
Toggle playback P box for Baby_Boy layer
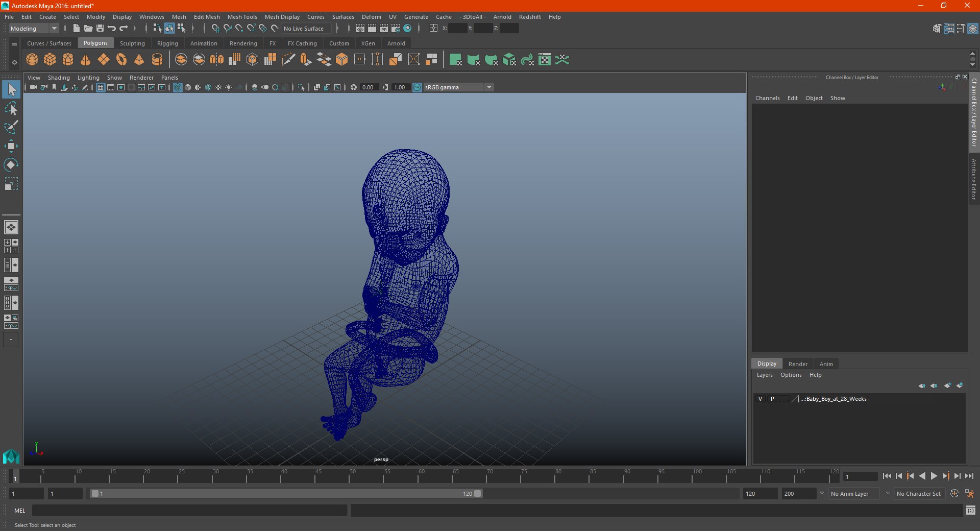pyautogui.click(x=772, y=399)
